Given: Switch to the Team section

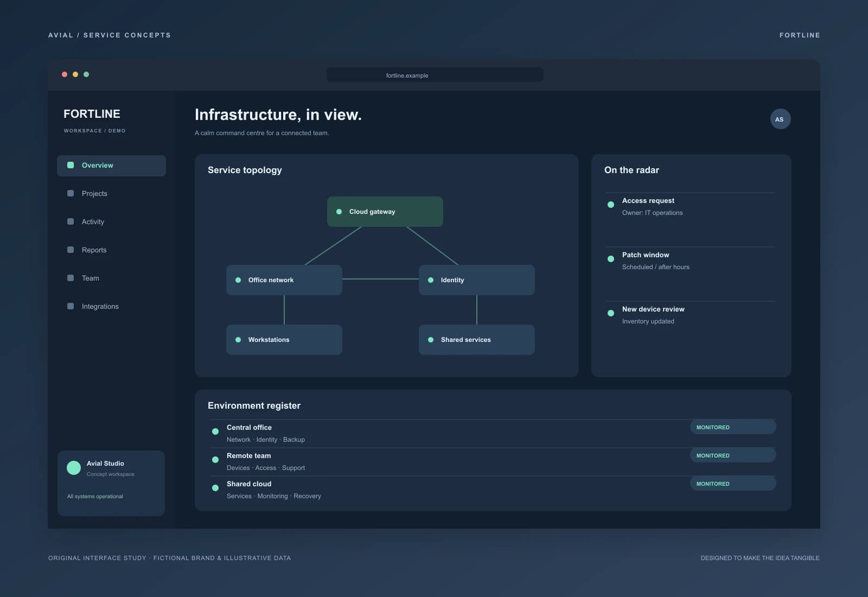Looking at the screenshot, I should point(111,278).
